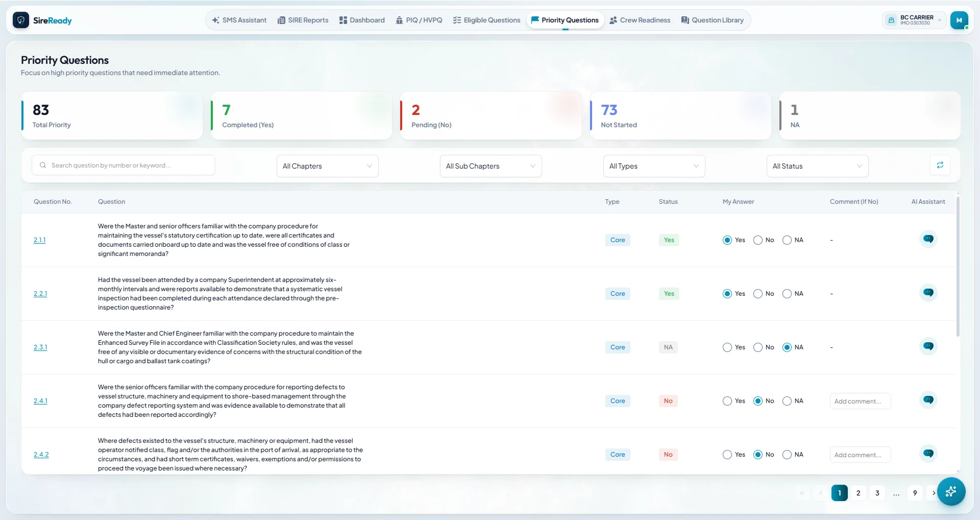
Task: Go to next page arrow in pagination
Action: coord(934,493)
